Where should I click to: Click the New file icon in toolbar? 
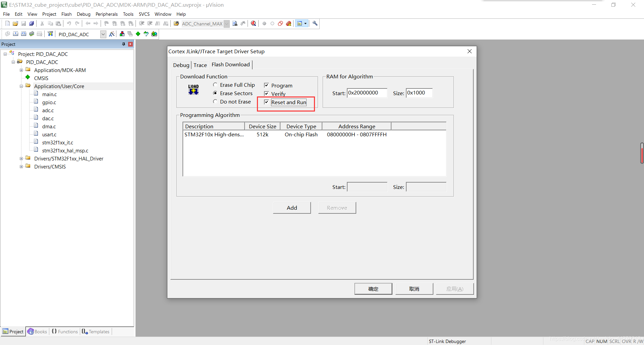coord(7,23)
